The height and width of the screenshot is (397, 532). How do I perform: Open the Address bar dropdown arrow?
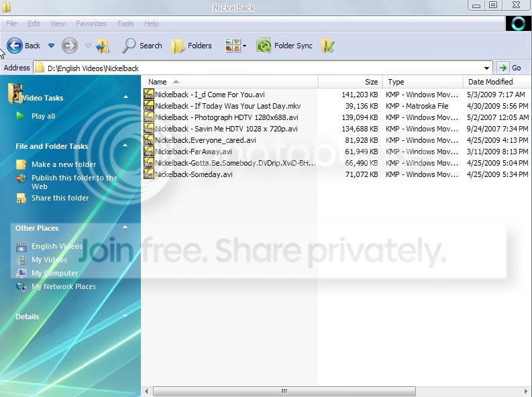pyautogui.click(x=486, y=68)
